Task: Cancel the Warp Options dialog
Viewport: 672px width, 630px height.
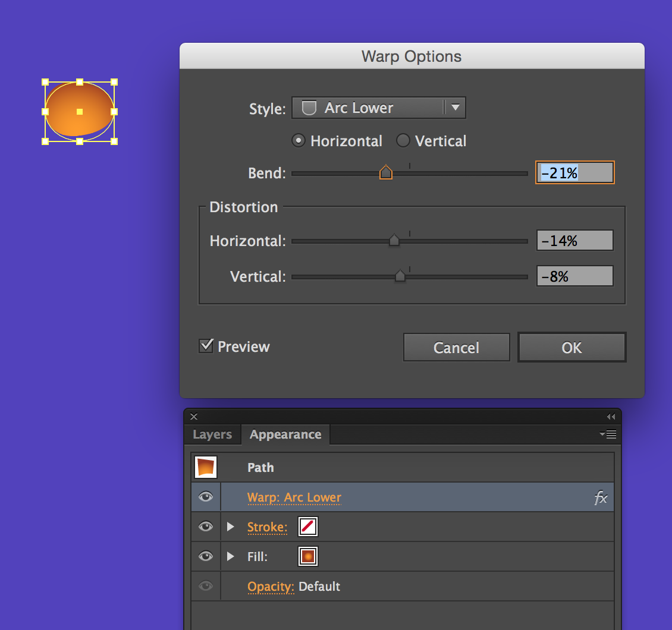Action: [456, 347]
